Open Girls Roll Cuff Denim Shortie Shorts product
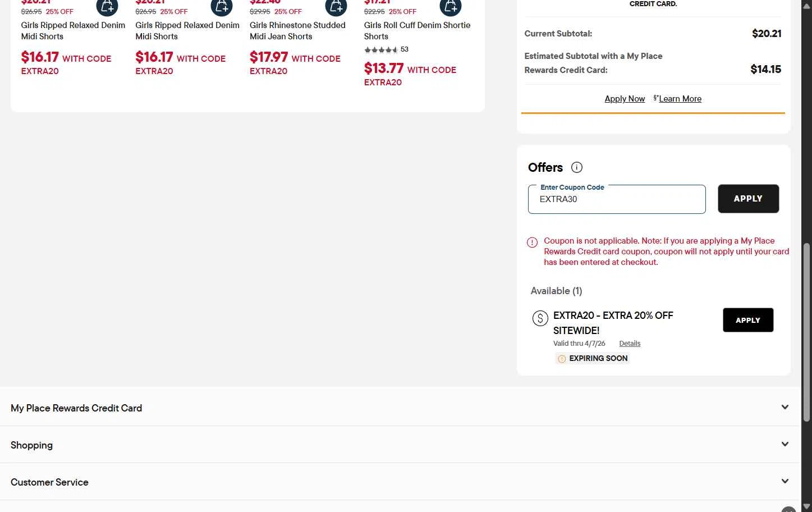The image size is (812, 512). click(x=417, y=31)
